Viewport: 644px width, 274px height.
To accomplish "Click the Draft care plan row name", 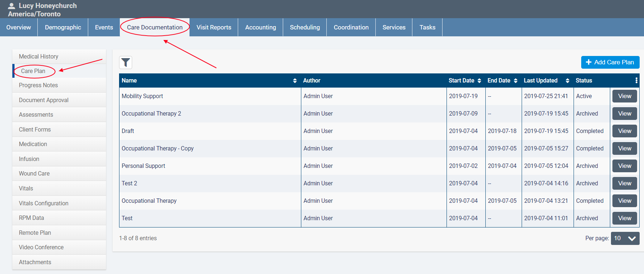I will [x=128, y=131].
